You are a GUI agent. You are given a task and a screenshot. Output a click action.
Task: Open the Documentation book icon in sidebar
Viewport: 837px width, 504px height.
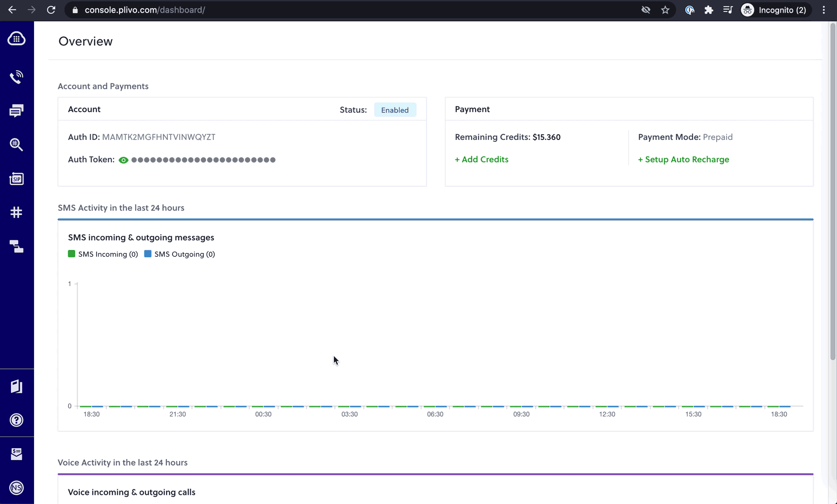(16, 386)
